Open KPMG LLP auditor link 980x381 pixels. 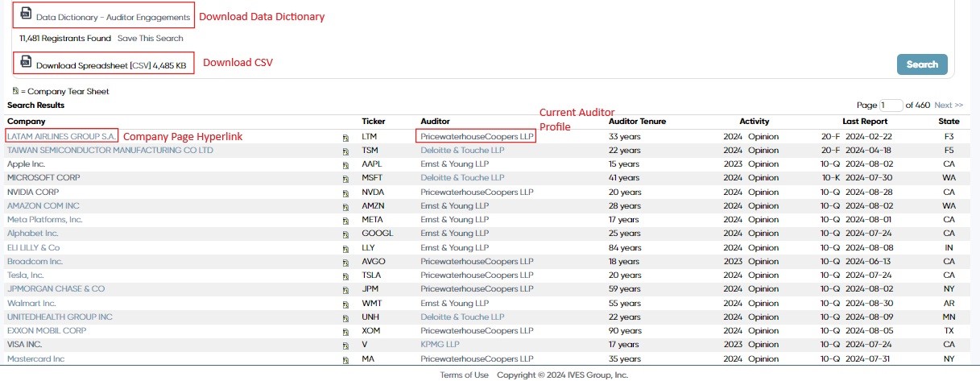[440, 344]
